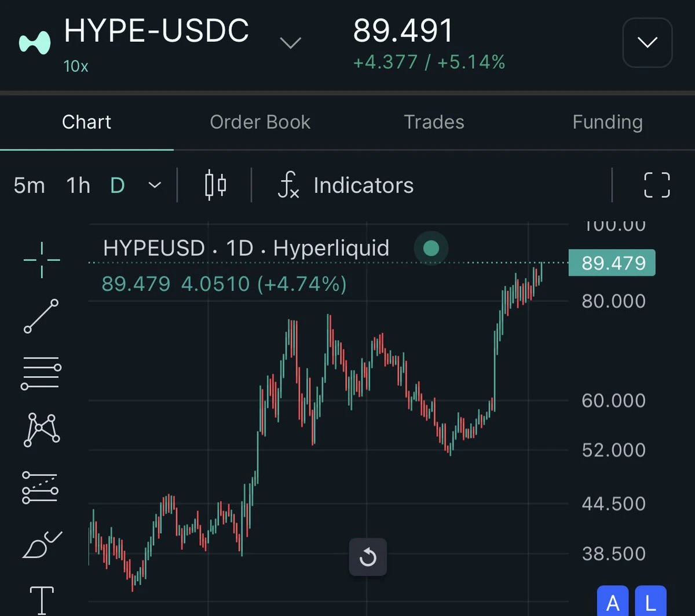Switch to the Trades tab
This screenshot has height=616, width=695.
(x=434, y=122)
